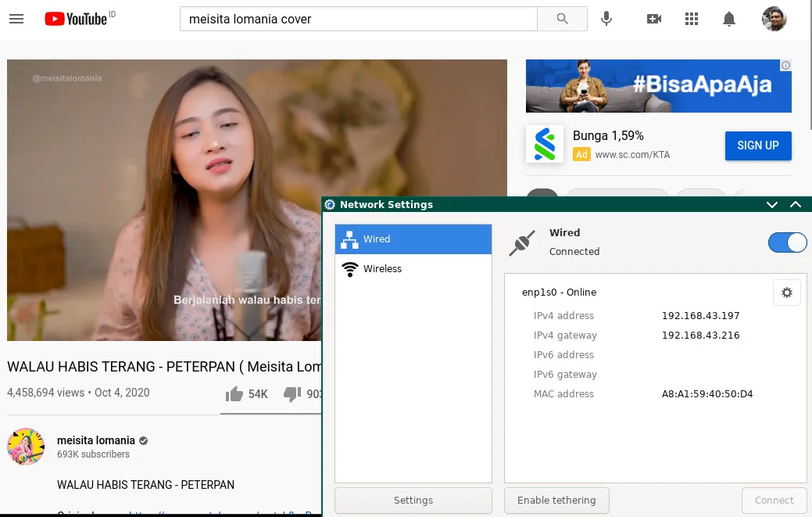Click the Standard Chartered ad logo
The image size is (812, 517).
pyautogui.click(x=544, y=144)
